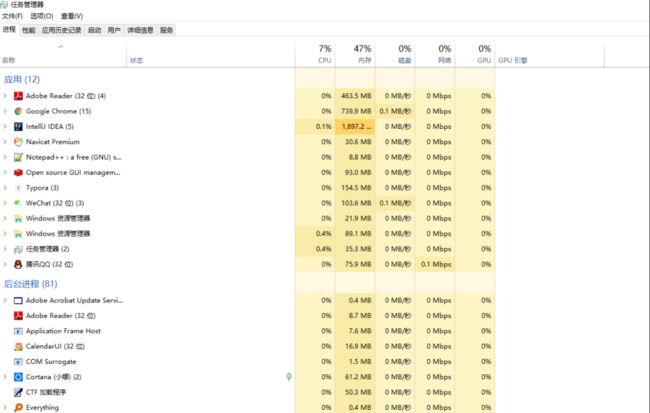Click the CalendarUI process icon
The image size is (650, 413).
(x=18, y=347)
